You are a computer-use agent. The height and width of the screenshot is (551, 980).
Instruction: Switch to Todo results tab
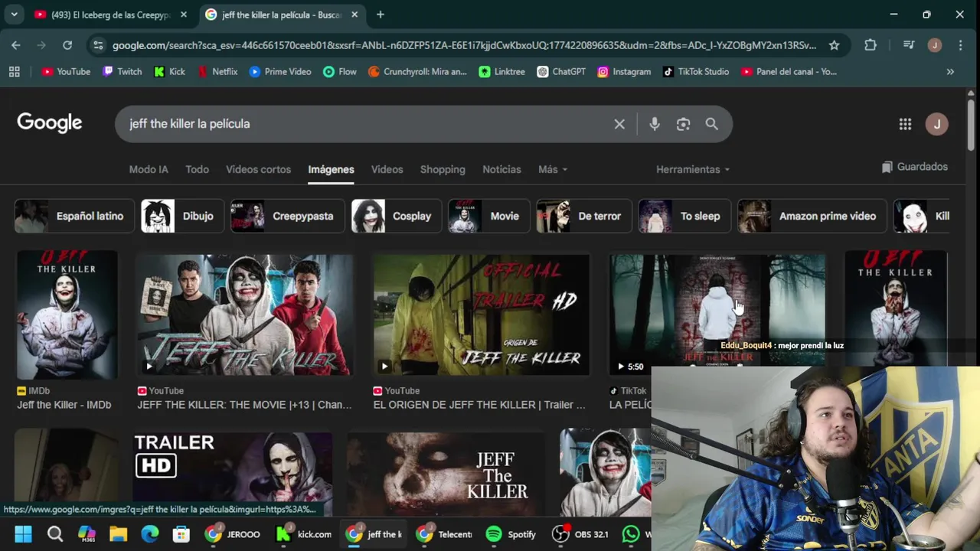point(197,169)
